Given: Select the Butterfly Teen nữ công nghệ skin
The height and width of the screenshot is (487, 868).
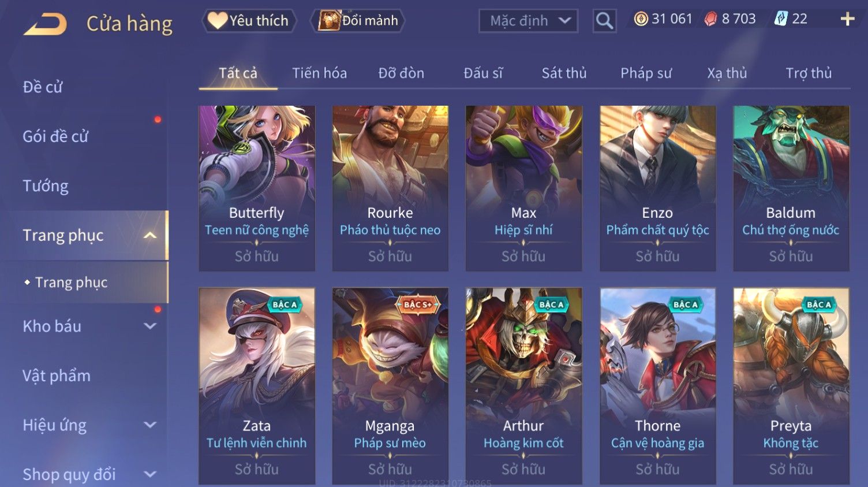Looking at the screenshot, I should point(257,188).
